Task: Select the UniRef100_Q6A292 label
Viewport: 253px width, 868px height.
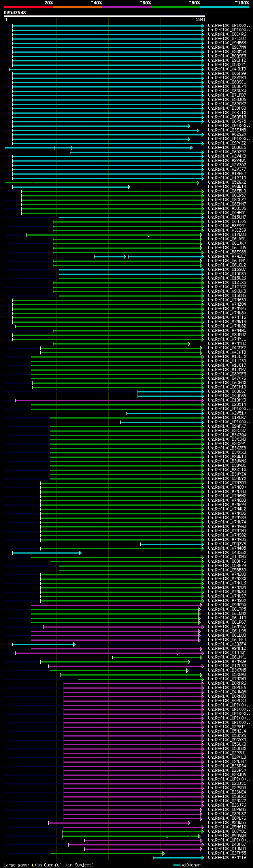Action: click(x=227, y=152)
